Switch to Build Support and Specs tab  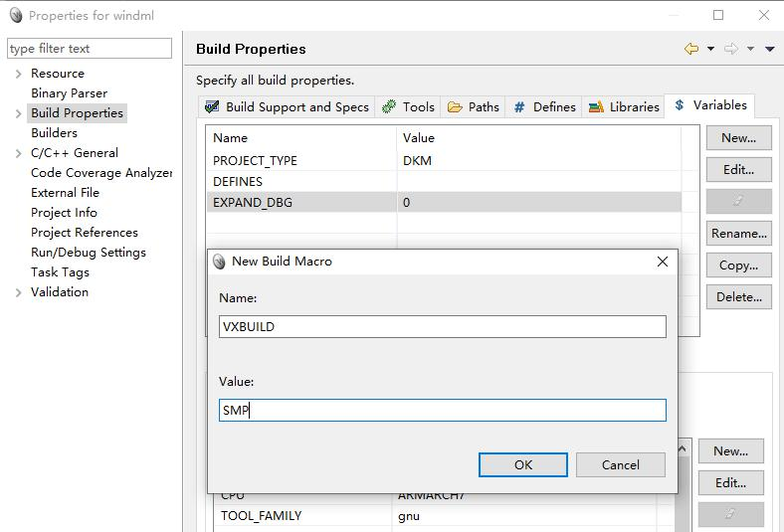tap(287, 107)
